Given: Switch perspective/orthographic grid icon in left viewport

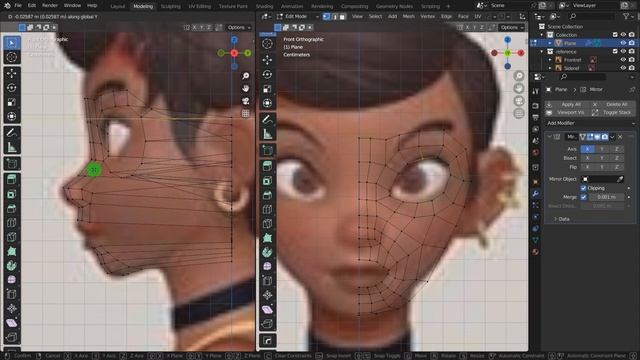Looking at the screenshot, I should (245, 113).
